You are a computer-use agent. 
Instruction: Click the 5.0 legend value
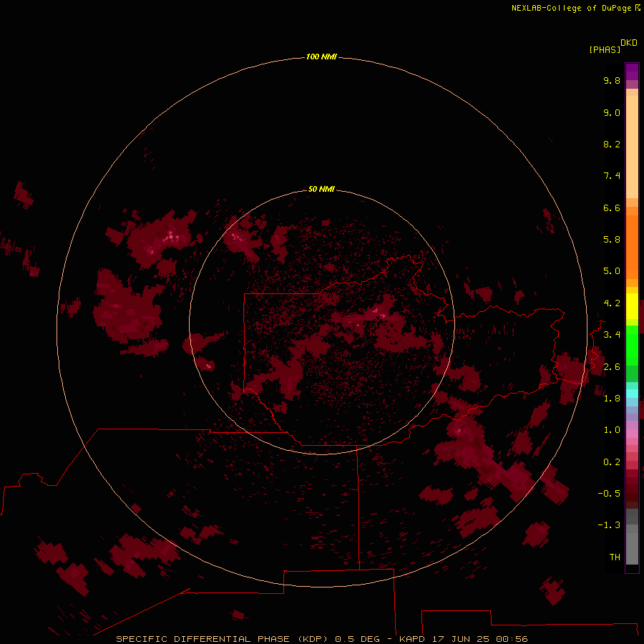point(612,271)
